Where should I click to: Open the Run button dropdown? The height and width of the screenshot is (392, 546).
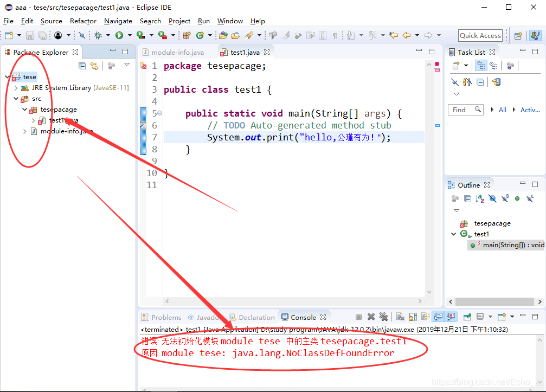tap(129, 35)
